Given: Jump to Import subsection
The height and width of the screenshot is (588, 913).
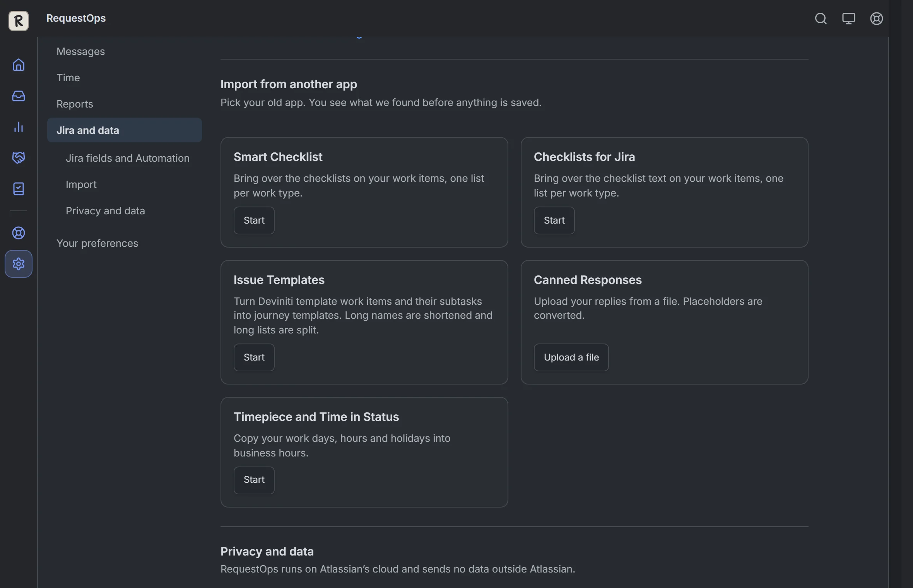Looking at the screenshot, I should tap(129, 185).
